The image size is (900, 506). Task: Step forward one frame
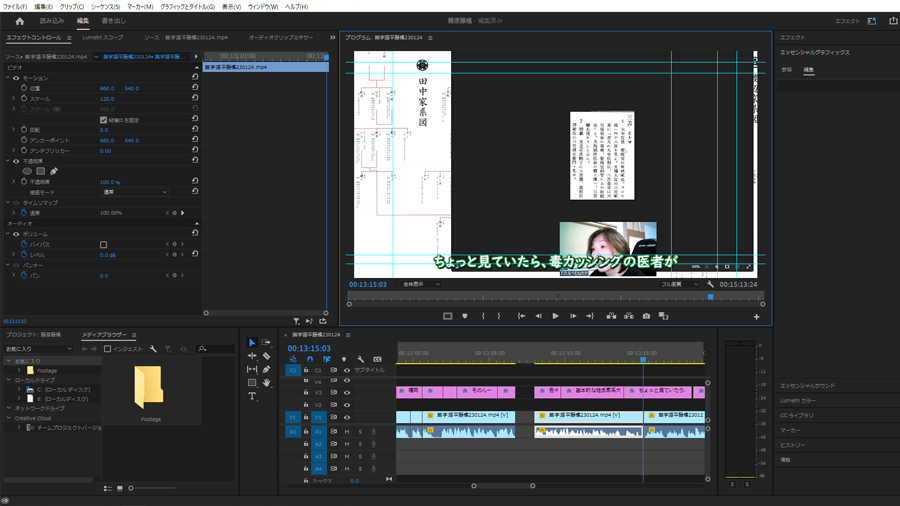573,316
